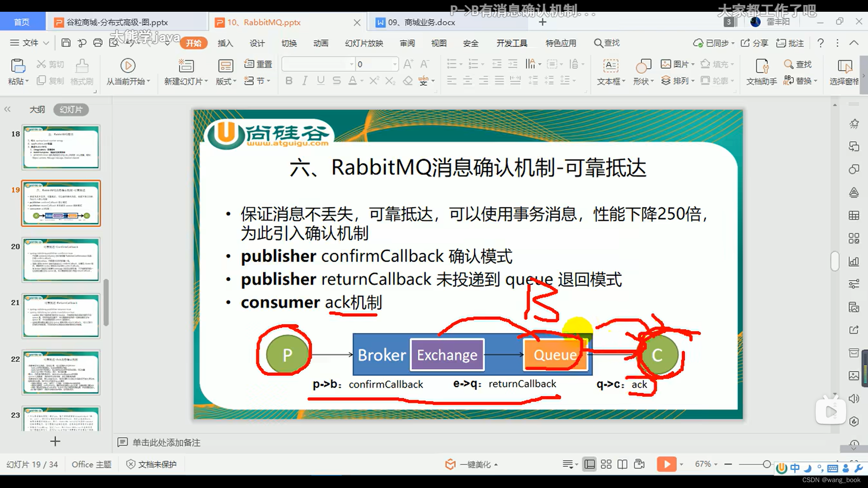Center align text
The image size is (868, 488).
click(467, 81)
